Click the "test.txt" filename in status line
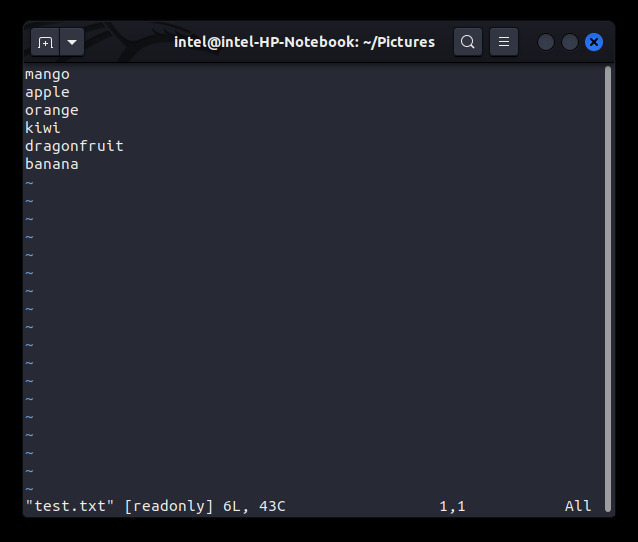Image resolution: width=638 pixels, height=542 pixels. pyautogui.click(x=70, y=506)
